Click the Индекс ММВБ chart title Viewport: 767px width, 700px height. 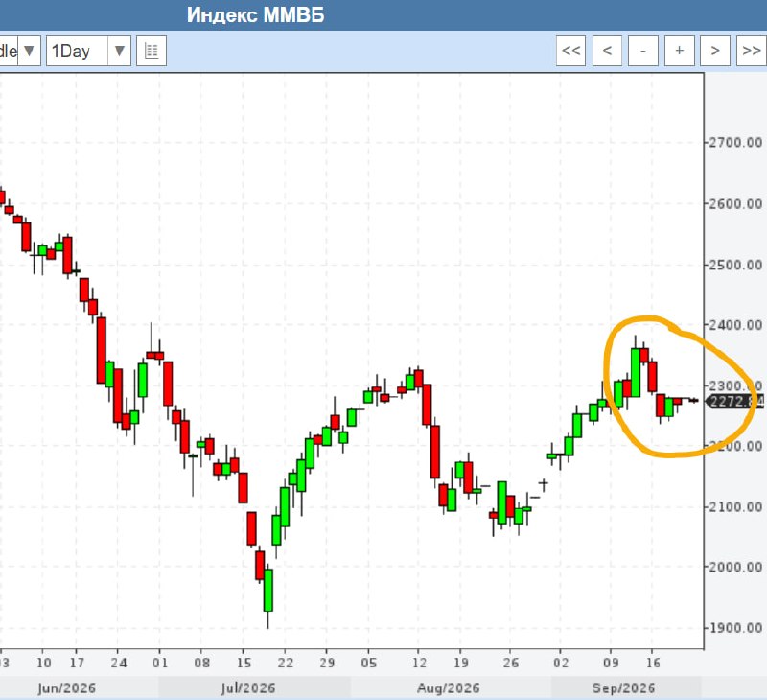[x=255, y=14]
